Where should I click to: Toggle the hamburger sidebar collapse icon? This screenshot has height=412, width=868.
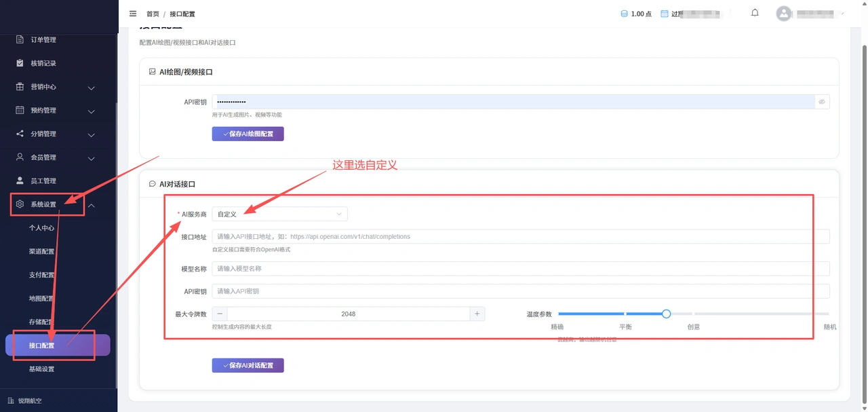pyautogui.click(x=132, y=14)
